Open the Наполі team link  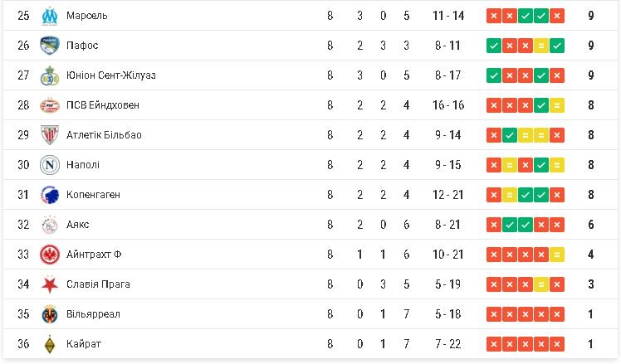pyautogui.click(x=83, y=165)
